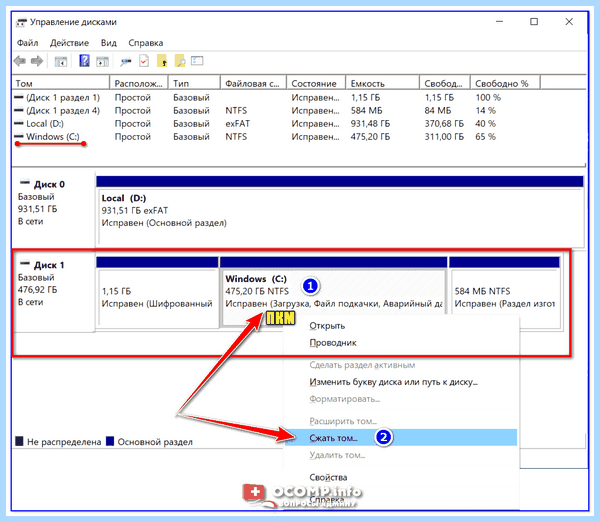Click the 931,48 ГБ capacity cell
Image resolution: width=600 pixels, height=522 pixels.
coord(370,124)
